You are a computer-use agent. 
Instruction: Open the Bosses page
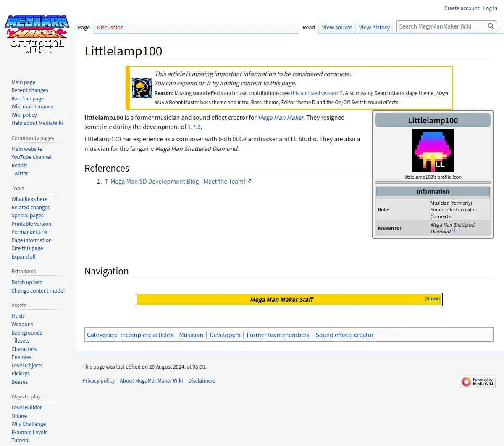(x=20, y=382)
